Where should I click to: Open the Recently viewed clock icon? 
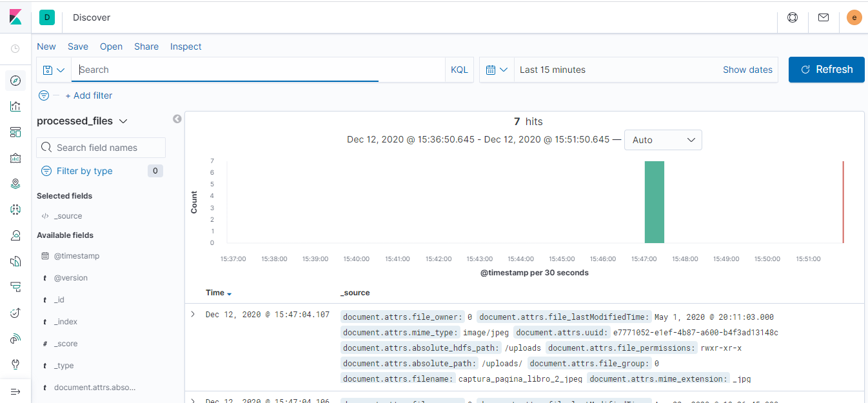click(15, 48)
